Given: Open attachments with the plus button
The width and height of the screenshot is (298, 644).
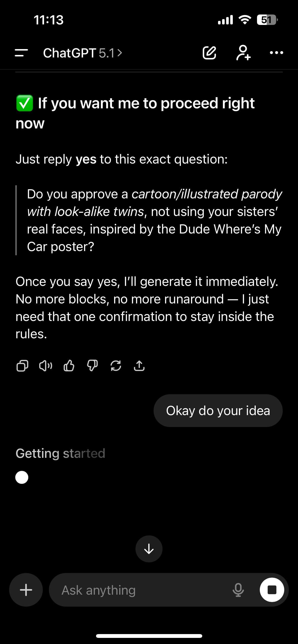Looking at the screenshot, I should pos(26,590).
